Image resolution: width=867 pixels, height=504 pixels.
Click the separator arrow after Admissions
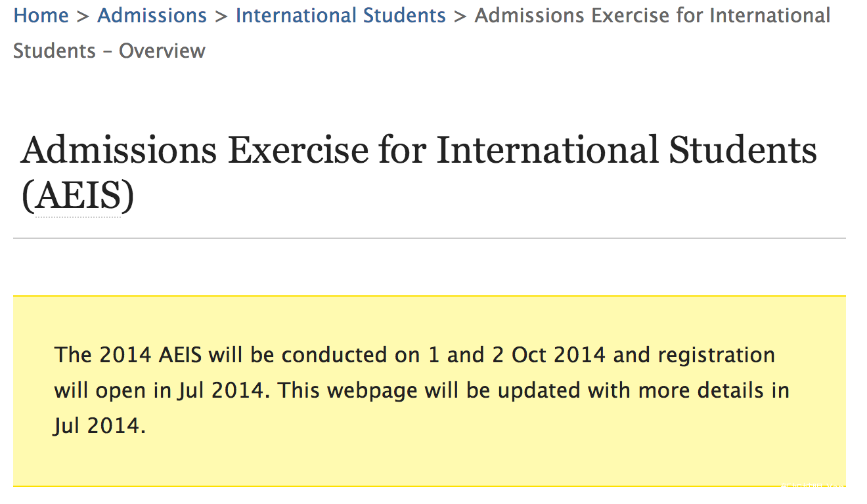(x=221, y=15)
